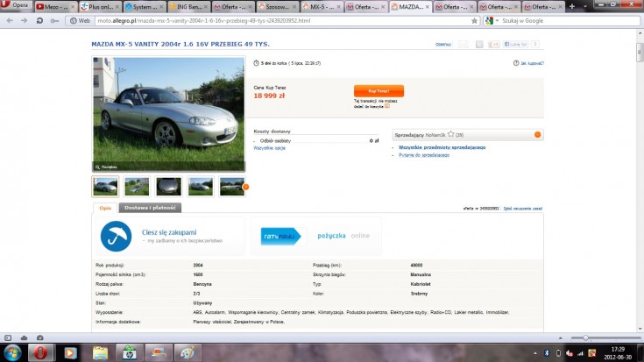Toggle Opera panels icon in status bar

click(8, 337)
